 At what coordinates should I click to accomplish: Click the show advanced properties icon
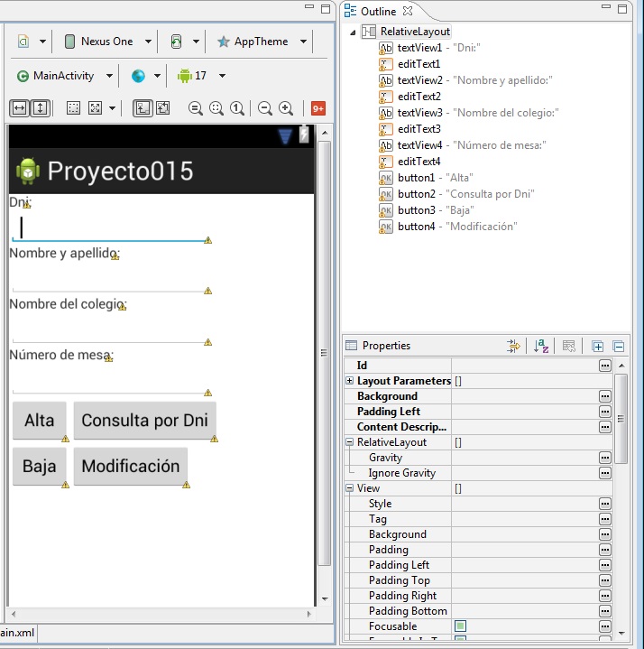coord(514,346)
